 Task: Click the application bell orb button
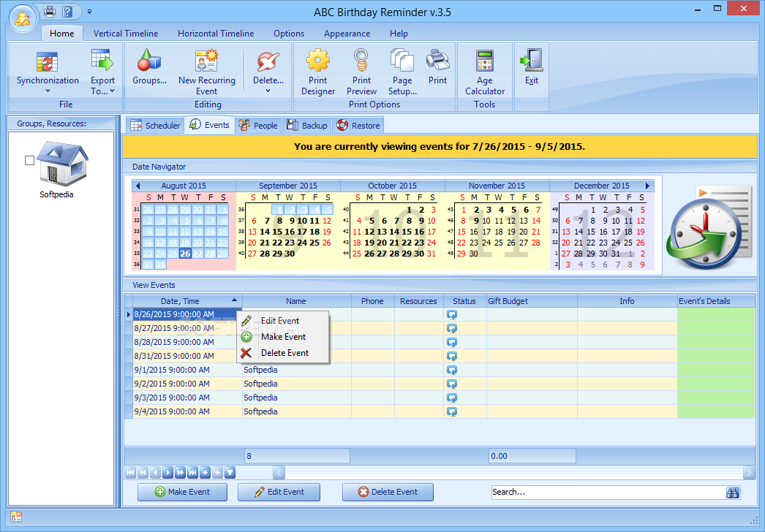pos(23,18)
